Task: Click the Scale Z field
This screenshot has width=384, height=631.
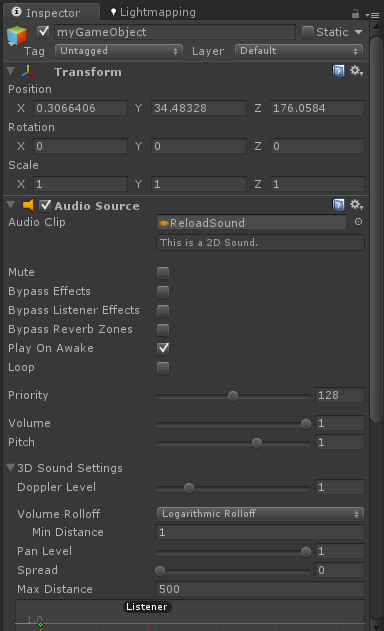Action: pyautogui.click(x=317, y=184)
